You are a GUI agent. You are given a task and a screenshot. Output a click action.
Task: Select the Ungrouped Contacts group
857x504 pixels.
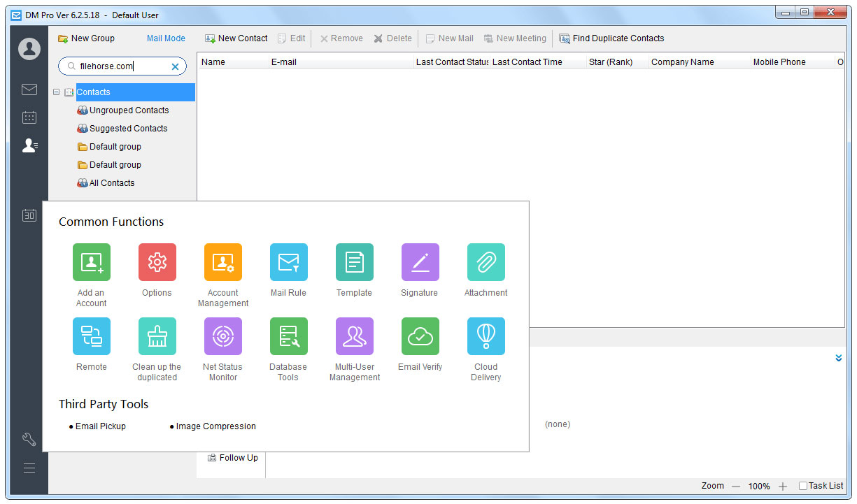(129, 110)
